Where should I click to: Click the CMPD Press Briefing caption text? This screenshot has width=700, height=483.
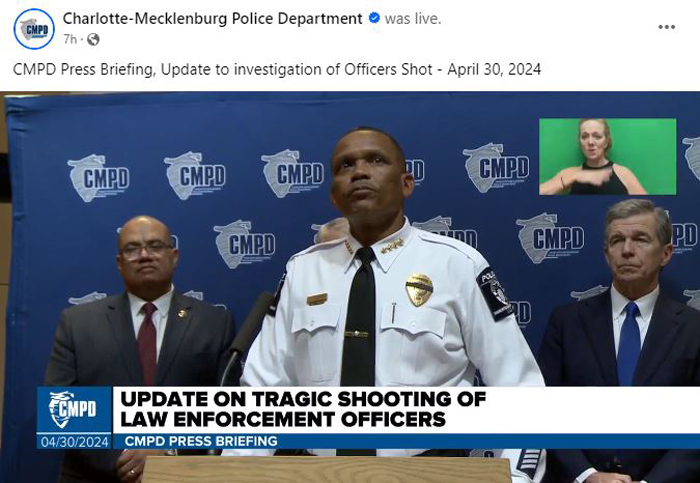(277, 70)
